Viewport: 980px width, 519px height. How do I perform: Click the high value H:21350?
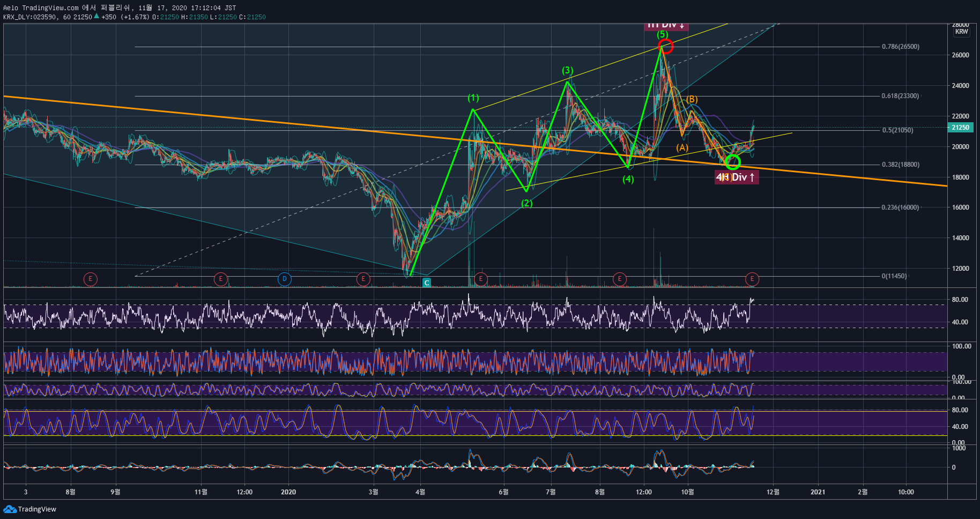pos(195,17)
